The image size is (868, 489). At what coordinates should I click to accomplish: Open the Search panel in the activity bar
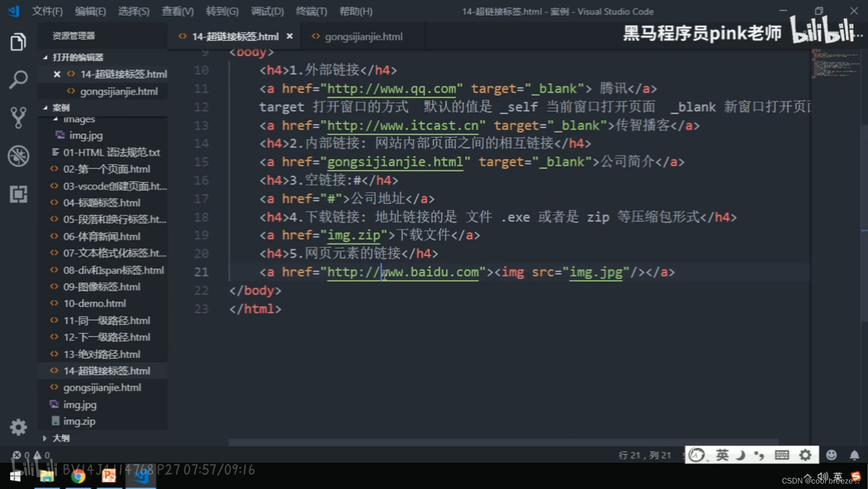(18, 79)
